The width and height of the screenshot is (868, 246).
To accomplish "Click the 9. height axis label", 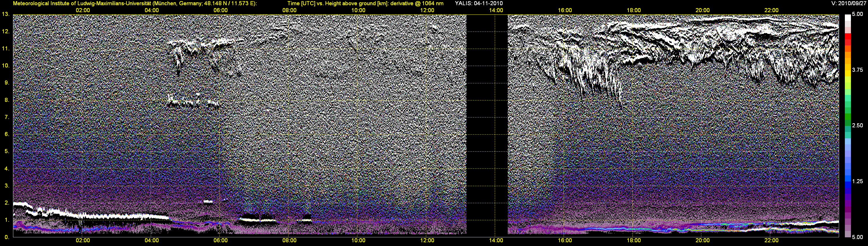I will click(7, 82).
